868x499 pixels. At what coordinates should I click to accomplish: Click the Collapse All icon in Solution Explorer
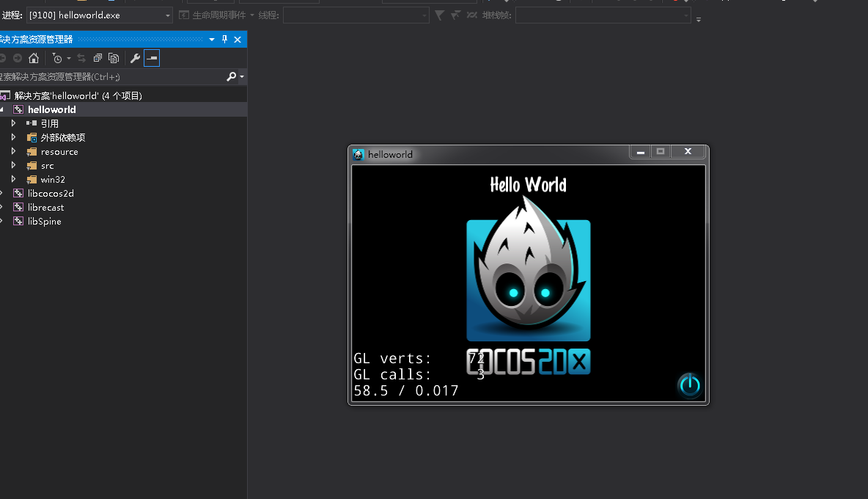click(98, 58)
